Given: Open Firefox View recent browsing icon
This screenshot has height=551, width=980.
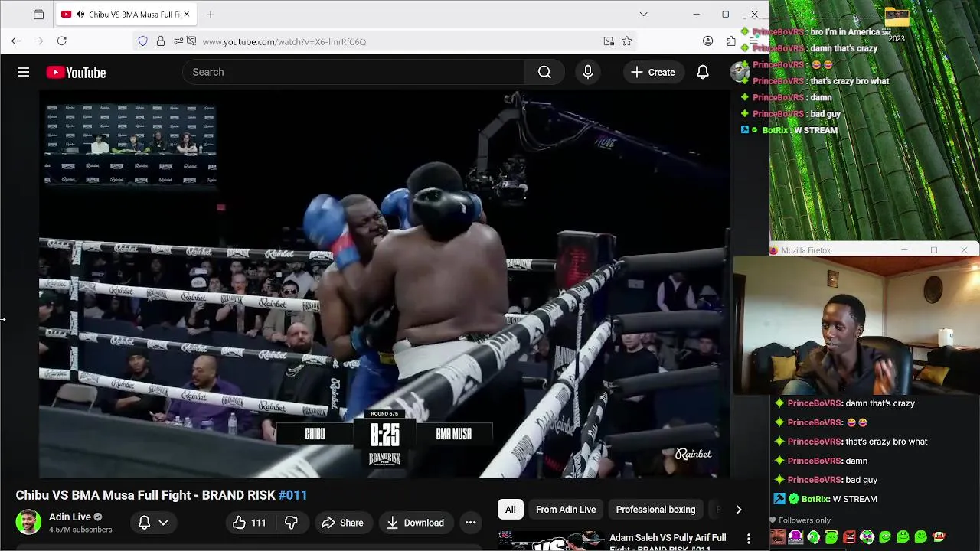Looking at the screenshot, I should [x=38, y=15].
